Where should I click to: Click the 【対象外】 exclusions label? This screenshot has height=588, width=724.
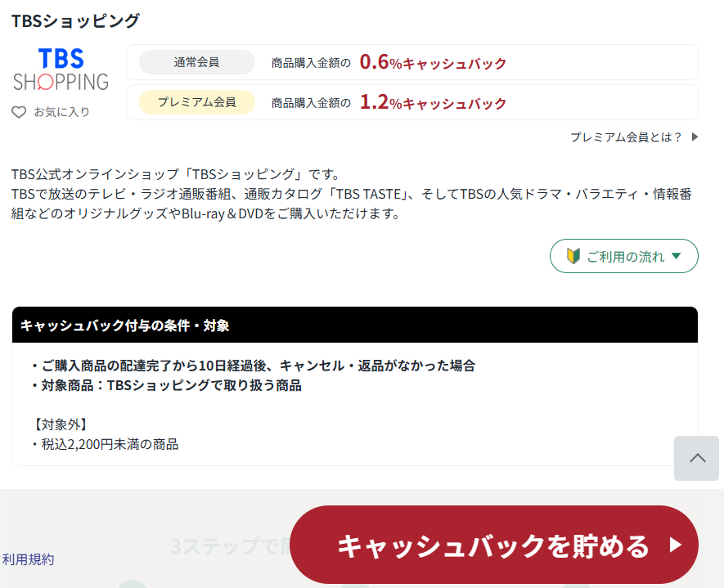point(61,424)
